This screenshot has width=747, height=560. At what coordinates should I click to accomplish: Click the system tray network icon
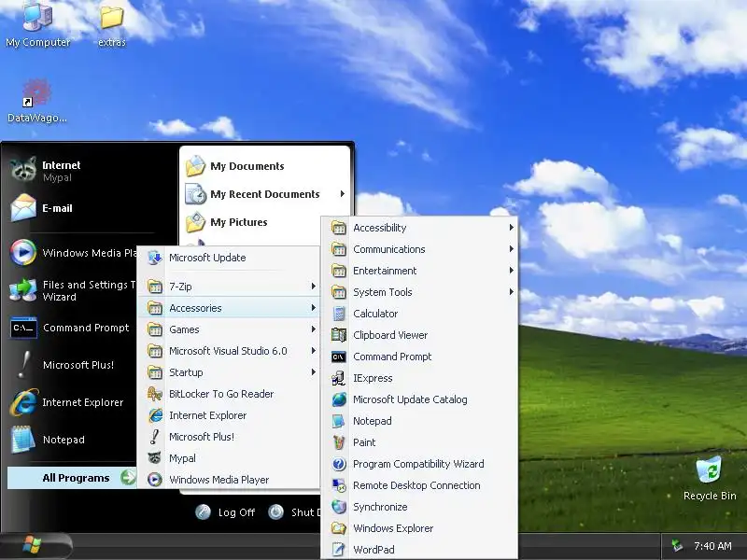(x=676, y=546)
